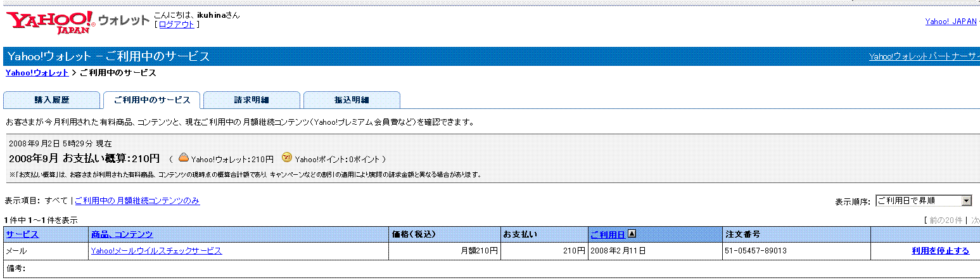This screenshot has height=280, width=980.
Task: Click the すべて display filter text
Action: pos(56,201)
